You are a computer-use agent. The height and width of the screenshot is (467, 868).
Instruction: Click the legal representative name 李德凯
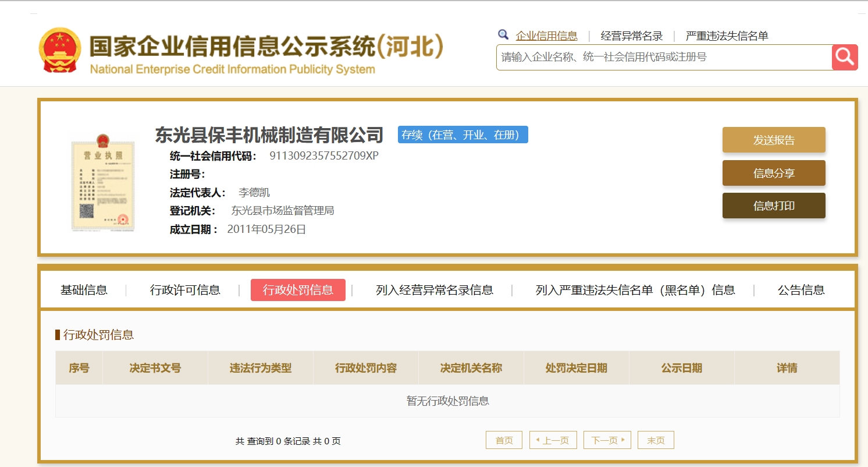pyautogui.click(x=254, y=193)
